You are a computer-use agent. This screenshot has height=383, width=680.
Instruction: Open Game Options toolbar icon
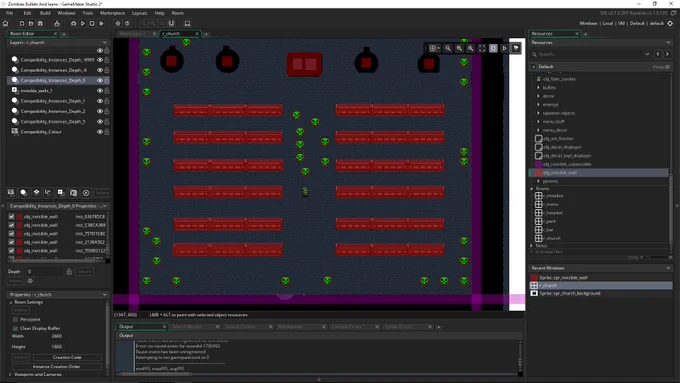pos(118,23)
